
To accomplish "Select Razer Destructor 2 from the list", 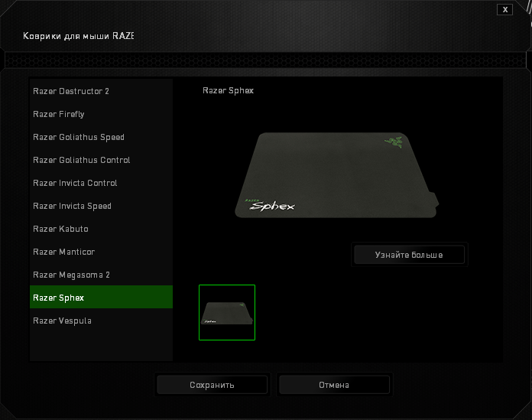I will 101,91.
